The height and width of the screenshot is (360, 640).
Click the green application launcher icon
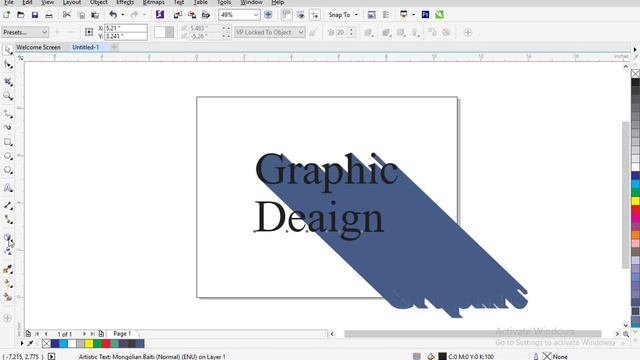440,15
